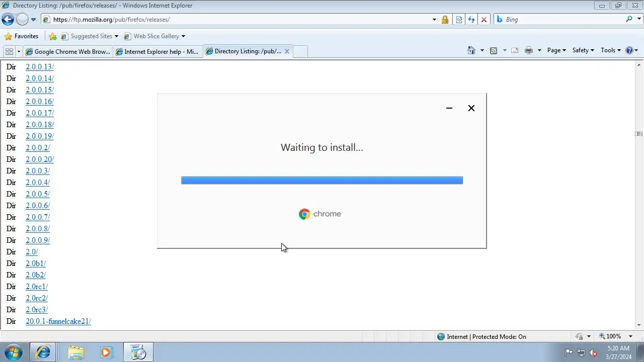Image resolution: width=644 pixels, height=362 pixels.
Task: Switch to Google Chrome Web Browser tab
Action: point(68,51)
